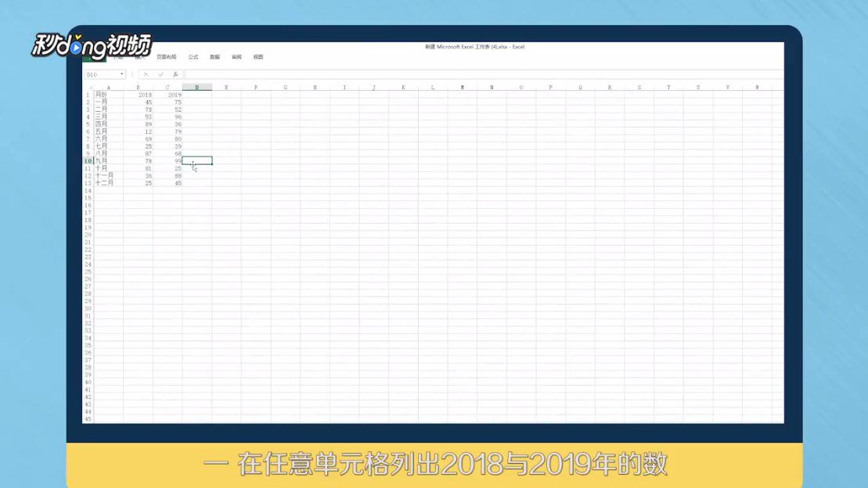Select column P header
The image size is (868, 488).
551,88
